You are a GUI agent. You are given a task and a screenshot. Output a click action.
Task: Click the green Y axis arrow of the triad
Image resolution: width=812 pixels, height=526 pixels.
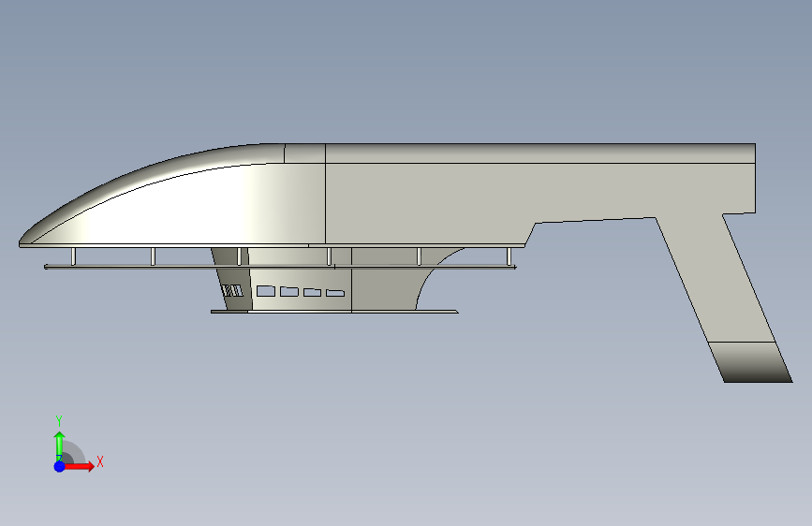coord(60,446)
